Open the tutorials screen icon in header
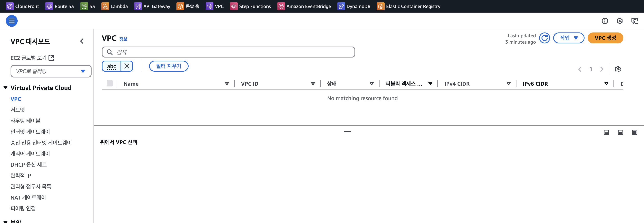 tap(634, 21)
